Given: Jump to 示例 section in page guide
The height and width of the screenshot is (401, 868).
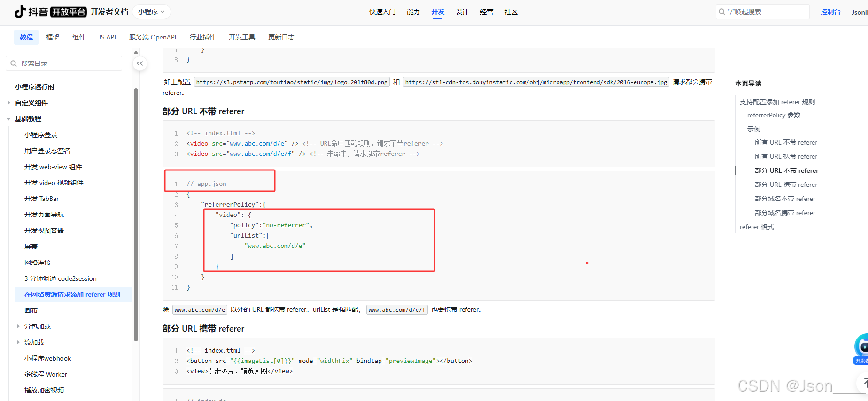Looking at the screenshot, I should (754, 129).
